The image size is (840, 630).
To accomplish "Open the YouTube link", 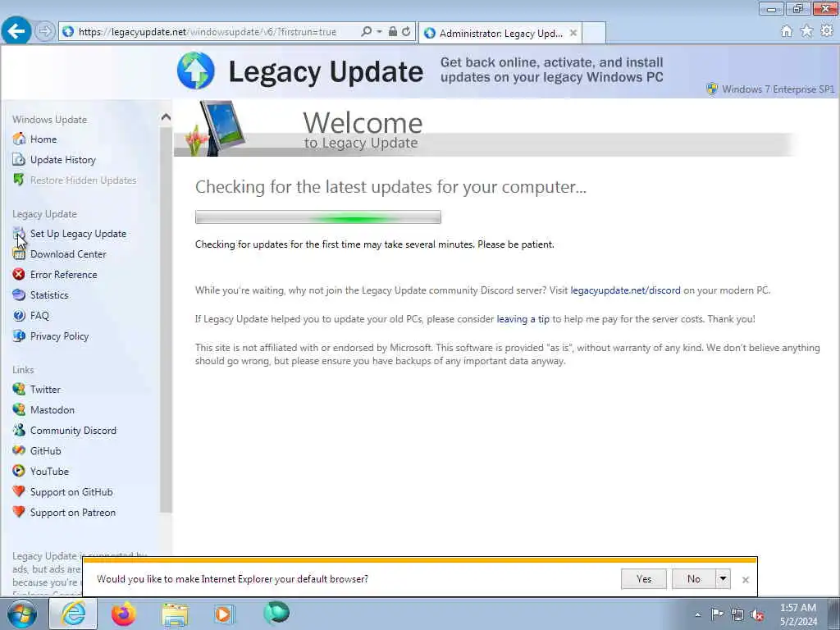I will (49, 472).
